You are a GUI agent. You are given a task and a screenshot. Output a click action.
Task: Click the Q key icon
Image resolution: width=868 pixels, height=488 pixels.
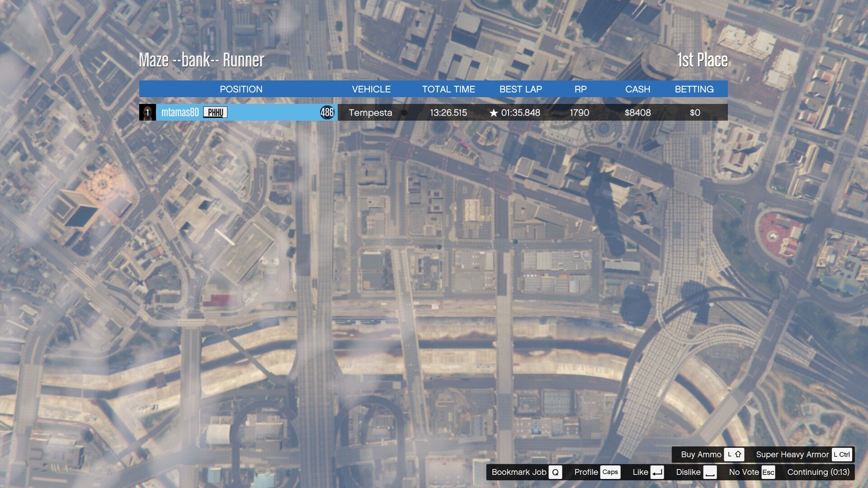[x=555, y=472]
